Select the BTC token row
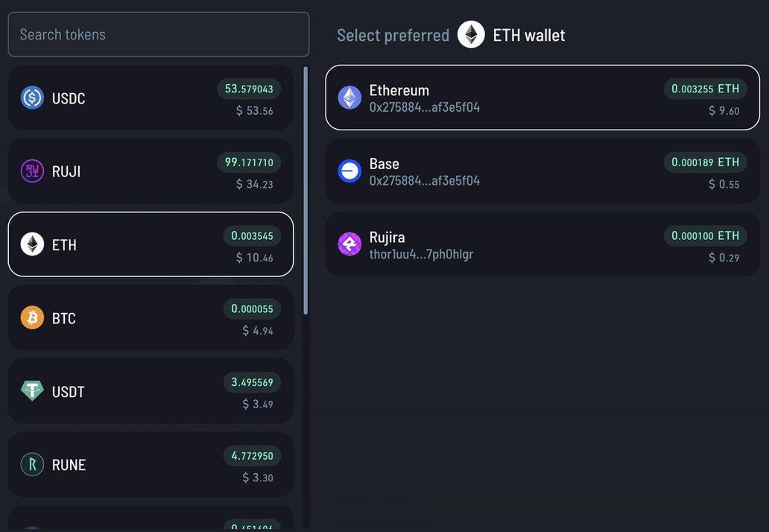Viewport: 769px width, 532px height. point(151,318)
